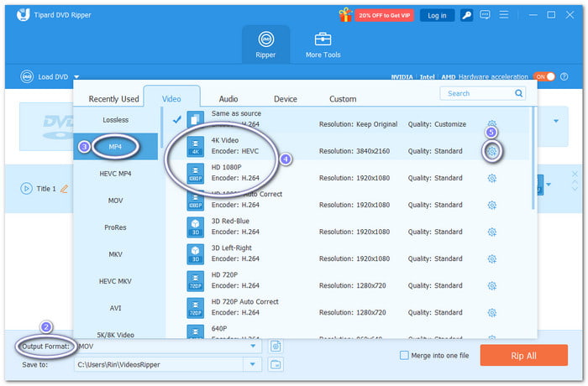This screenshot has width=588, height=386.
Task: Select the Lossless format category
Action: point(116,120)
